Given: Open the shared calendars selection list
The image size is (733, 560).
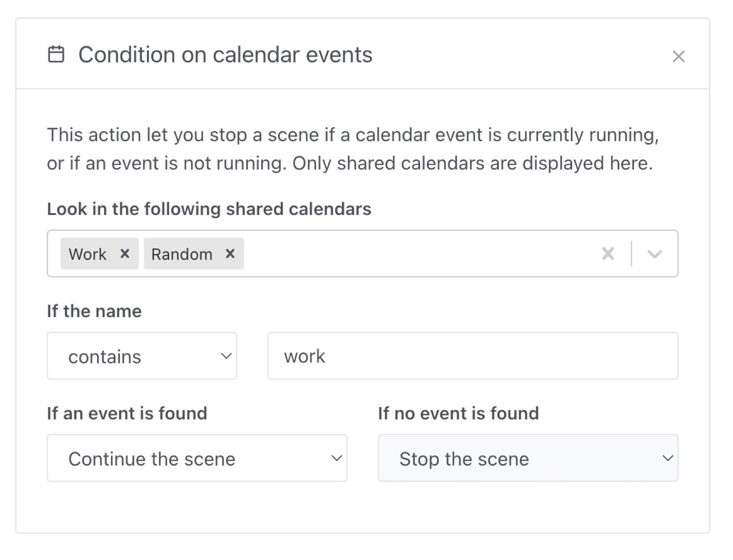Looking at the screenshot, I should pos(654,253).
